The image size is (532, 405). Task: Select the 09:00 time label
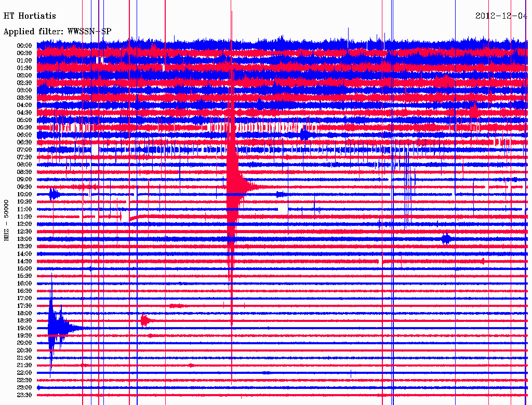point(24,180)
